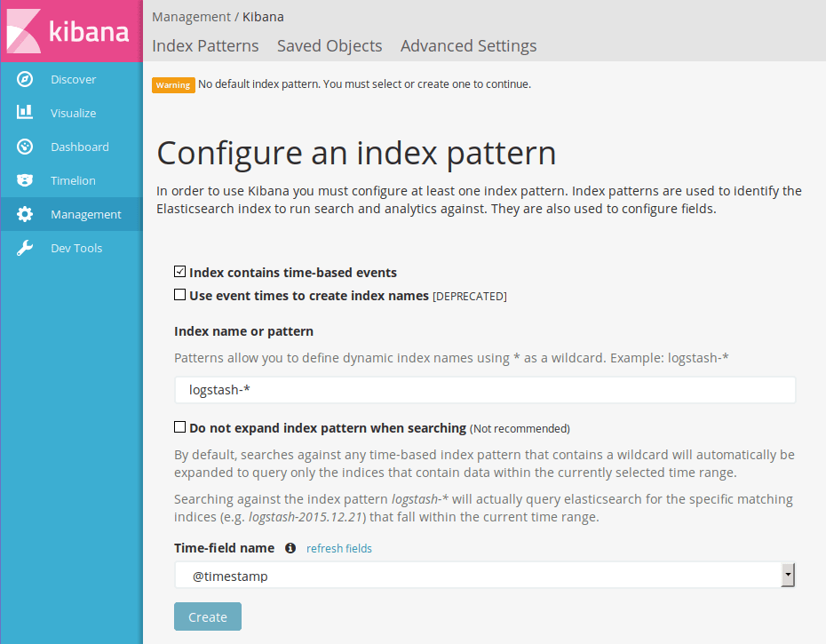
Task: Go to Dashboard in the sidebar
Action: point(72,147)
